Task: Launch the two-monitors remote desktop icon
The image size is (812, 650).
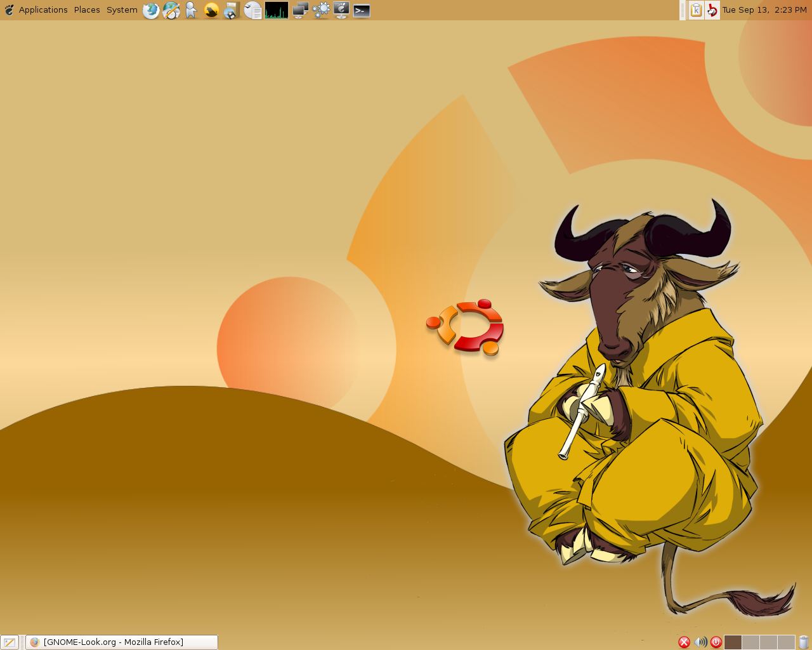Action: click(300, 10)
